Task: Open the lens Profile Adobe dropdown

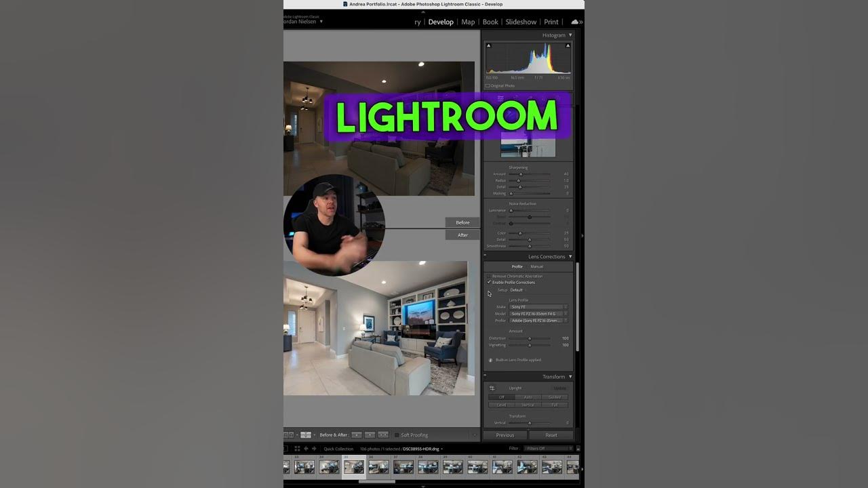Action: 539,321
